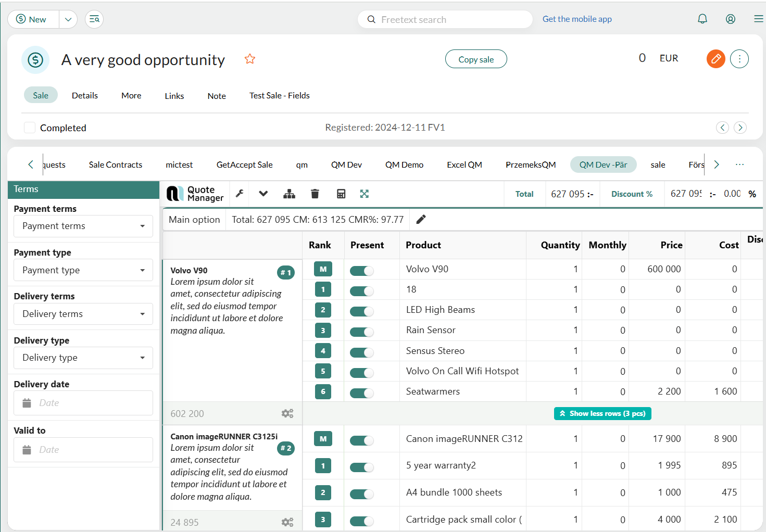Open the Payment terms dropdown
The width and height of the screenshot is (766, 532).
click(83, 226)
